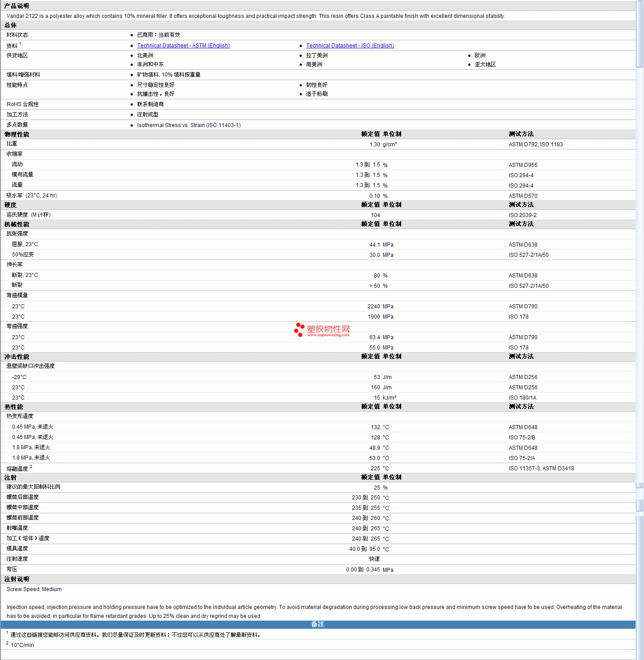This screenshot has width=644, height=660.
Task: Click the "适于粉刷" feature entry
Action: pyautogui.click(x=317, y=94)
